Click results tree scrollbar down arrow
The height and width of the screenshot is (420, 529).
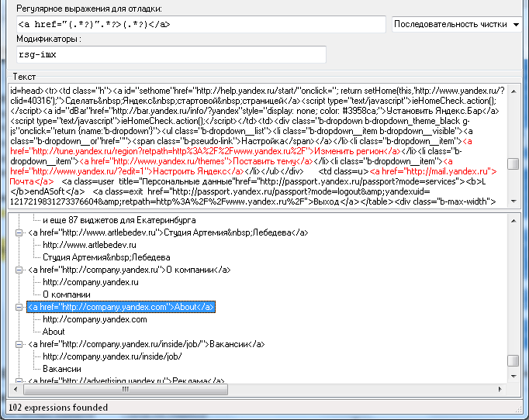tap(513, 376)
